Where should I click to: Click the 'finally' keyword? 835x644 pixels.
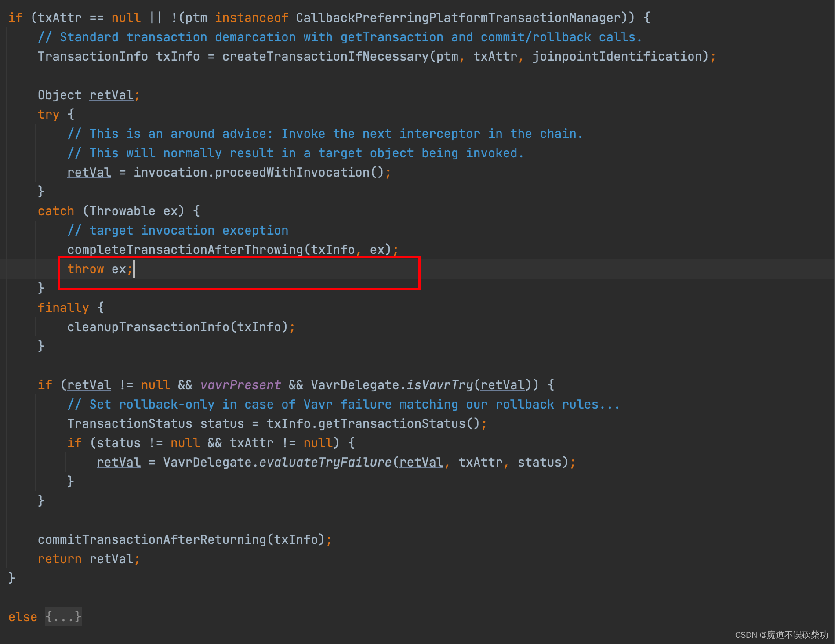click(63, 308)
